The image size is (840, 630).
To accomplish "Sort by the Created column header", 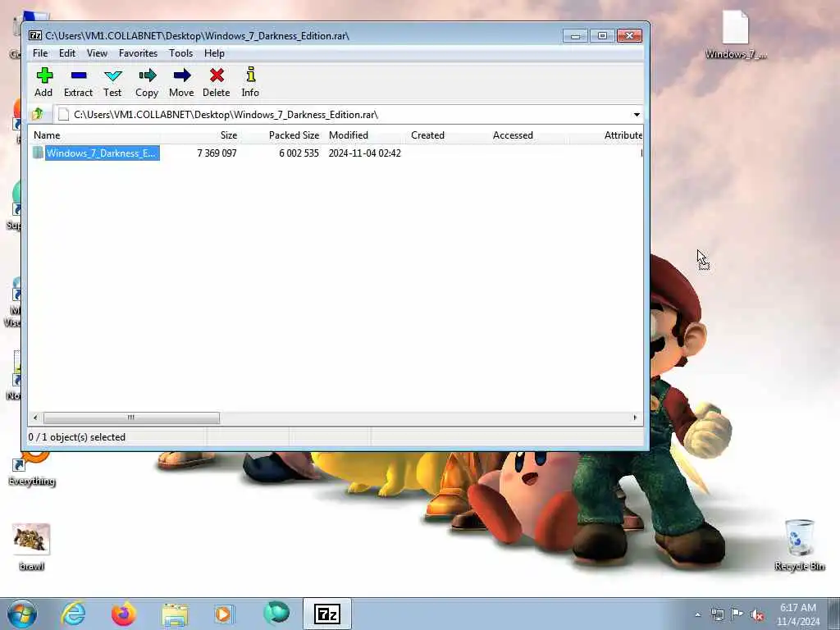I will [x=448, y=135].
